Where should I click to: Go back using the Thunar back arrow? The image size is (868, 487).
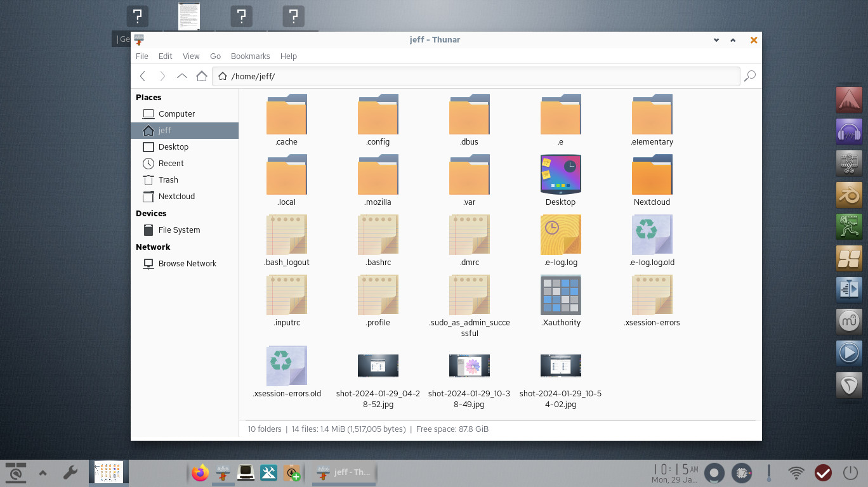coord(143,76)
